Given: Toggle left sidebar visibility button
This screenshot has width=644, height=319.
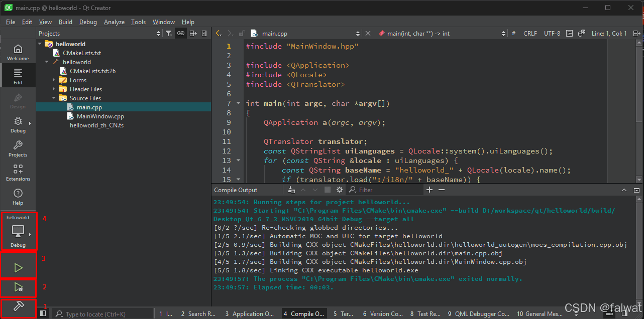Looking at the screenshot, I should point(43,313).
